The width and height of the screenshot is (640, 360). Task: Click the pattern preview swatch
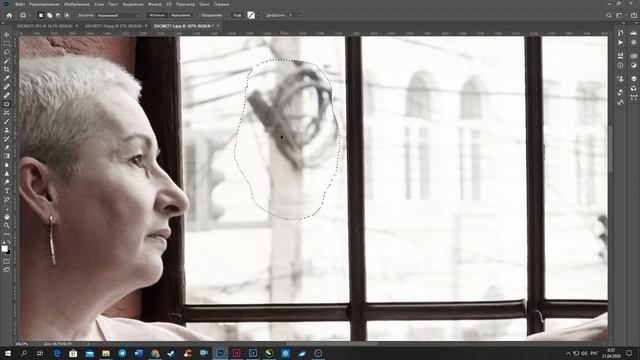click(x=251, y=15)
